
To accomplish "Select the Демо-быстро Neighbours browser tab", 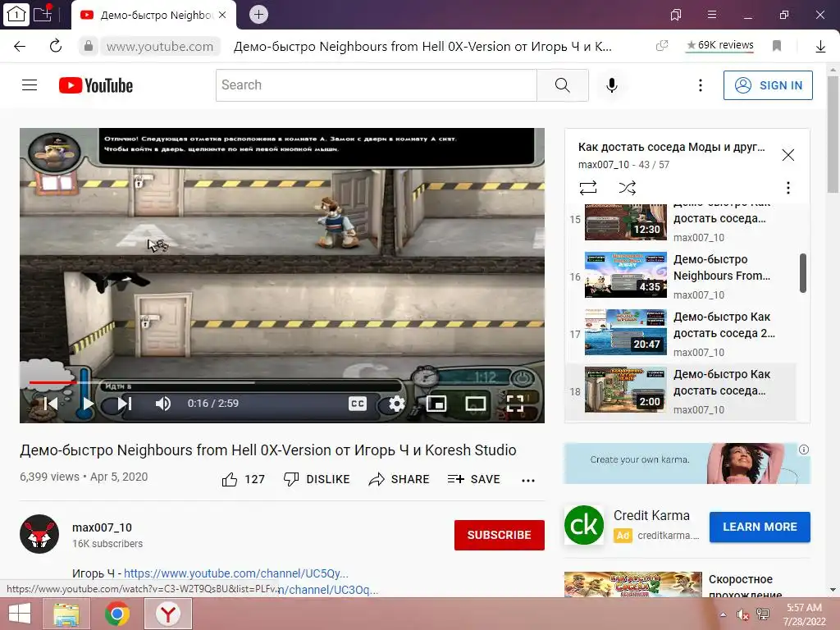I will tap(155, 15).
